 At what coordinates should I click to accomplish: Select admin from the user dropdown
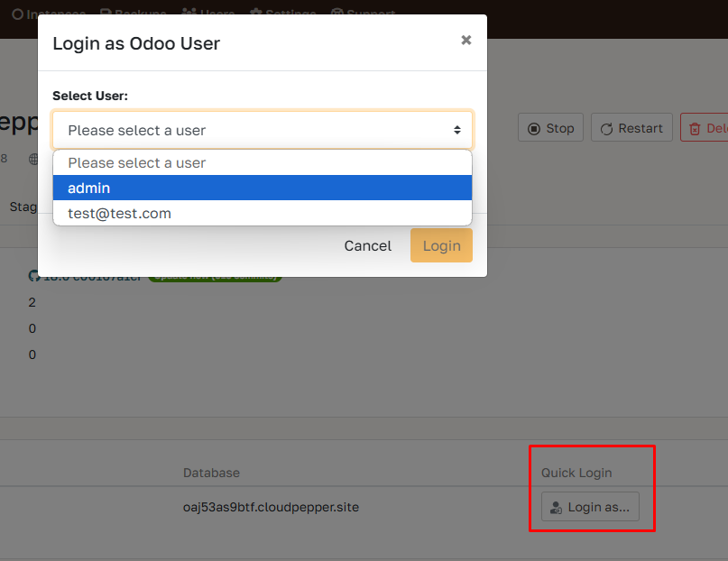coord(262,188)
